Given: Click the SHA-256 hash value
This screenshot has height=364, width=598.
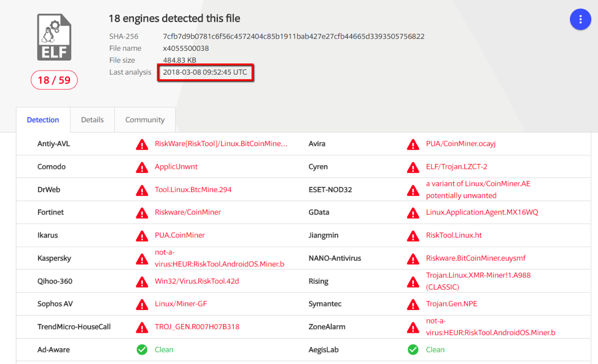Looking at the screenshot, I should (293, 36).
